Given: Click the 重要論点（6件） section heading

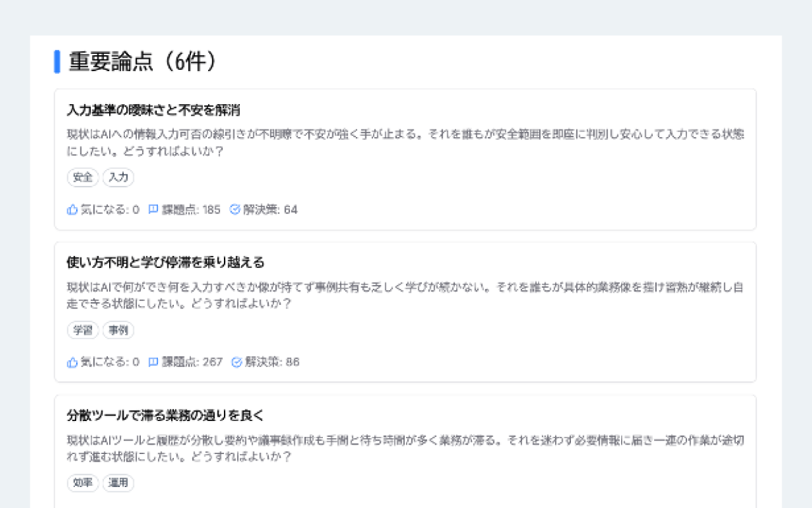Looking at the screenshot, I should pyautogui.click(x=143, y=62).
